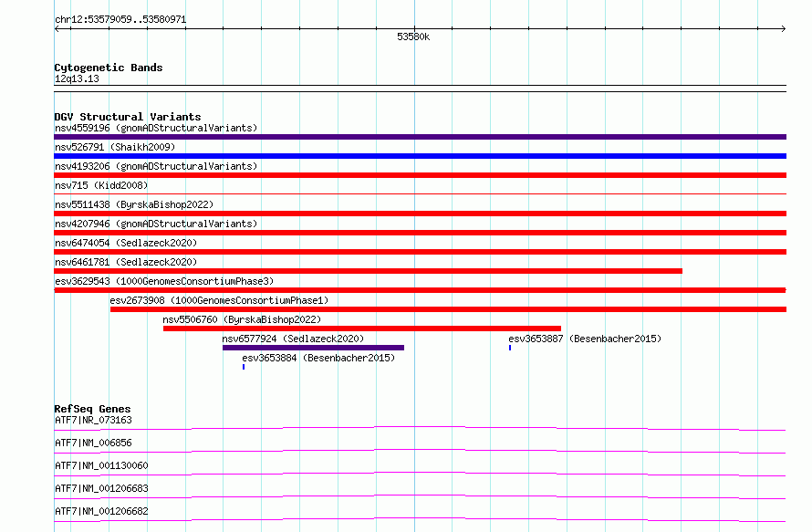Click the small blue marker under esv3653884
The image size is (812, 532).
click(244, 367)
